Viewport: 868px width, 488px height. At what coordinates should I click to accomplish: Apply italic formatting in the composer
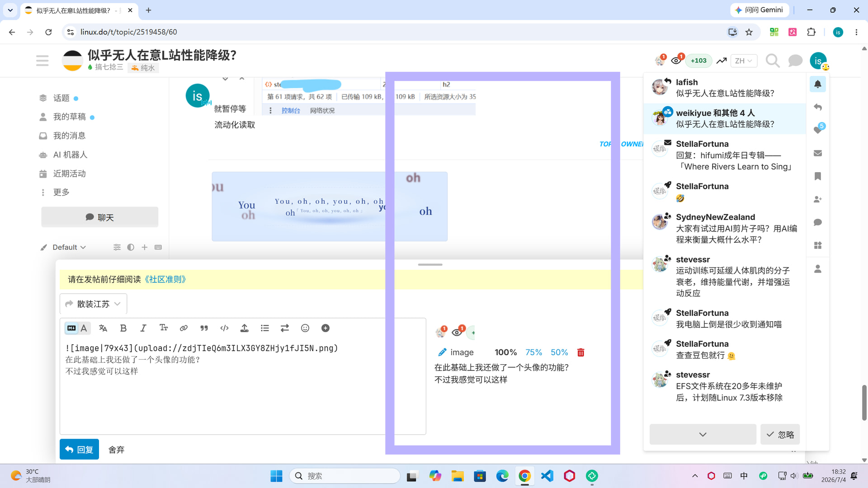click(x=143, y=328)
